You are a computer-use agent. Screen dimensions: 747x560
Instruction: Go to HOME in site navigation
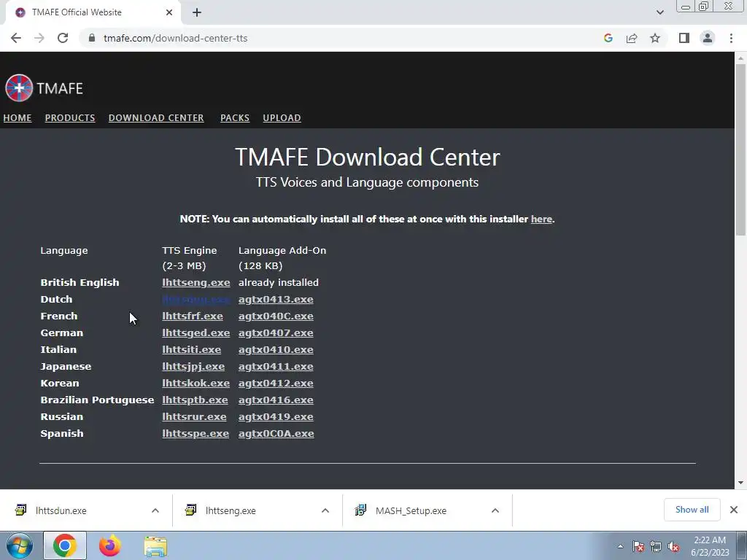[18, 117]
